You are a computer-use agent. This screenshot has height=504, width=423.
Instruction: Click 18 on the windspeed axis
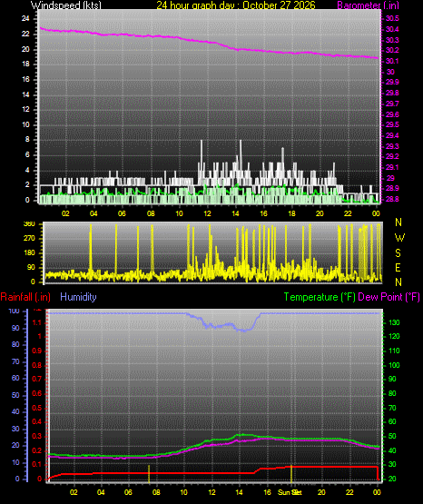[x=25, y=64]
